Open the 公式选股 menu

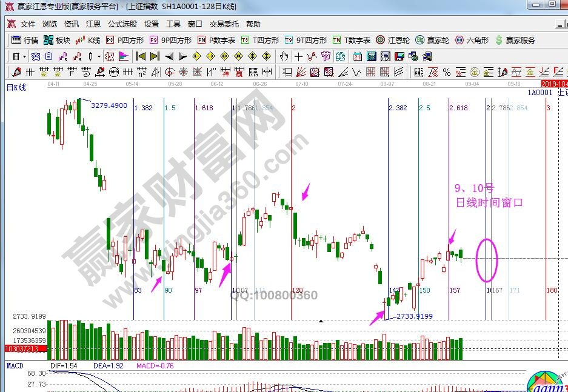coord(122,24)
